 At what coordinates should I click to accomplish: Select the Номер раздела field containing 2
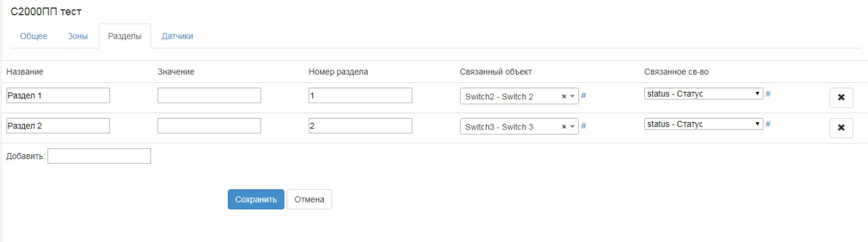(360, 126)
